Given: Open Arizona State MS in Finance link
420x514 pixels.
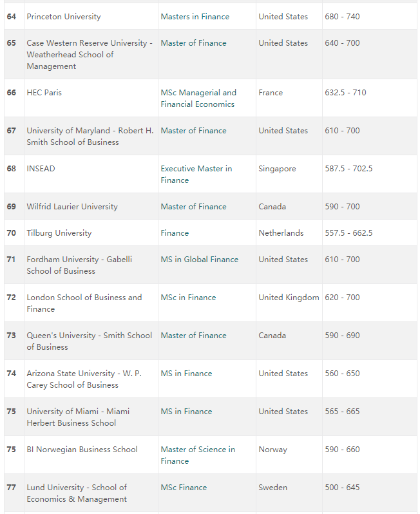Looking at the screenshot, I should (x=186, y=374).
